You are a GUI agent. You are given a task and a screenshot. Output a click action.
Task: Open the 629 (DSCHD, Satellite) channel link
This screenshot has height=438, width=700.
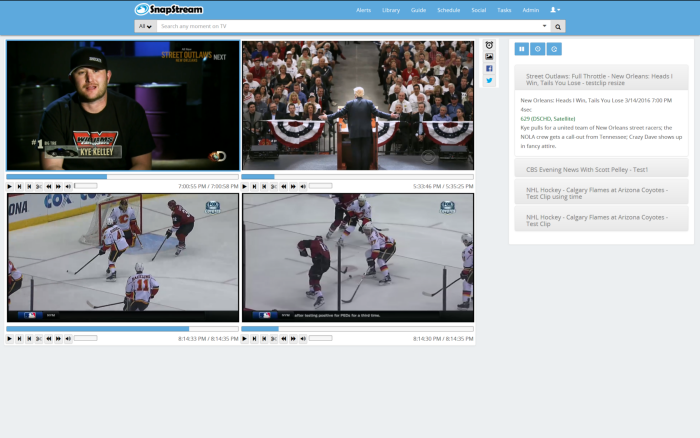pos(548,119)
